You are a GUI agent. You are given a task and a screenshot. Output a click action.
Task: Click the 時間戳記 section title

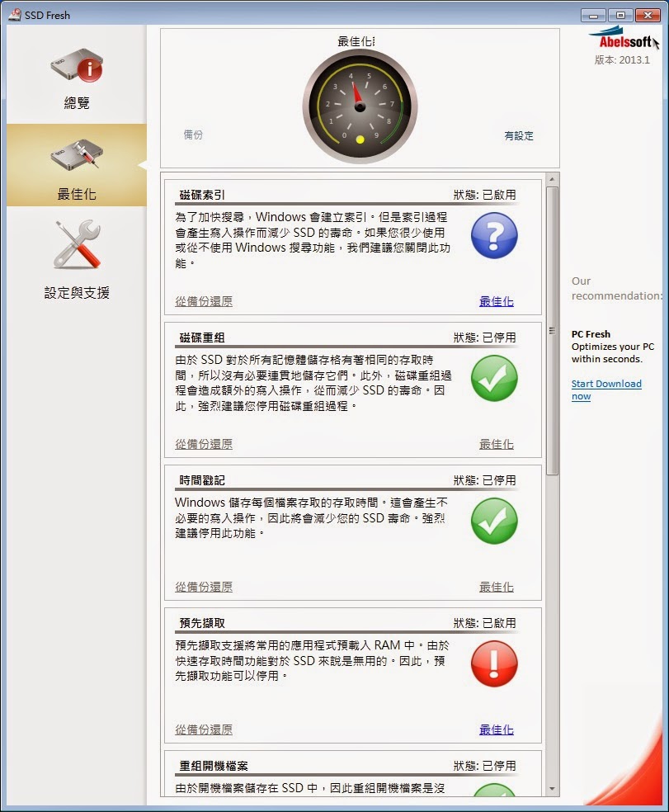pyautogui.click(x=202, y=480)
